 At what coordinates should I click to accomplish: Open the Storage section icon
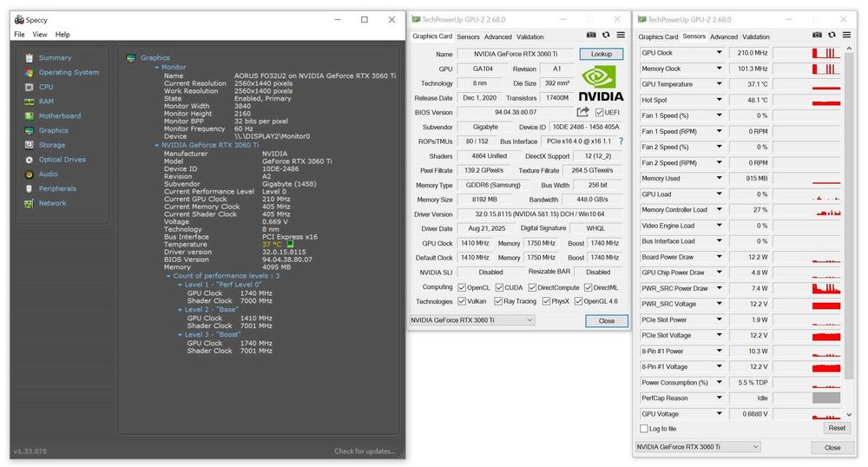coord(30,145)
